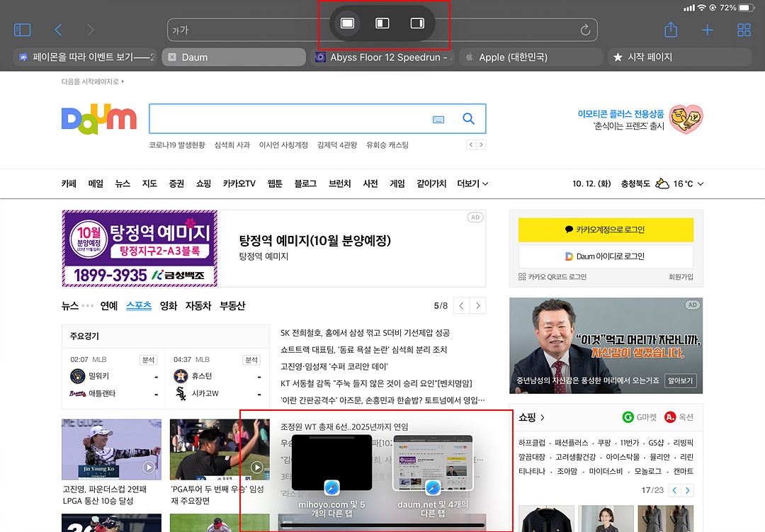Show next suggested search keywords

(x=481, y=145)
